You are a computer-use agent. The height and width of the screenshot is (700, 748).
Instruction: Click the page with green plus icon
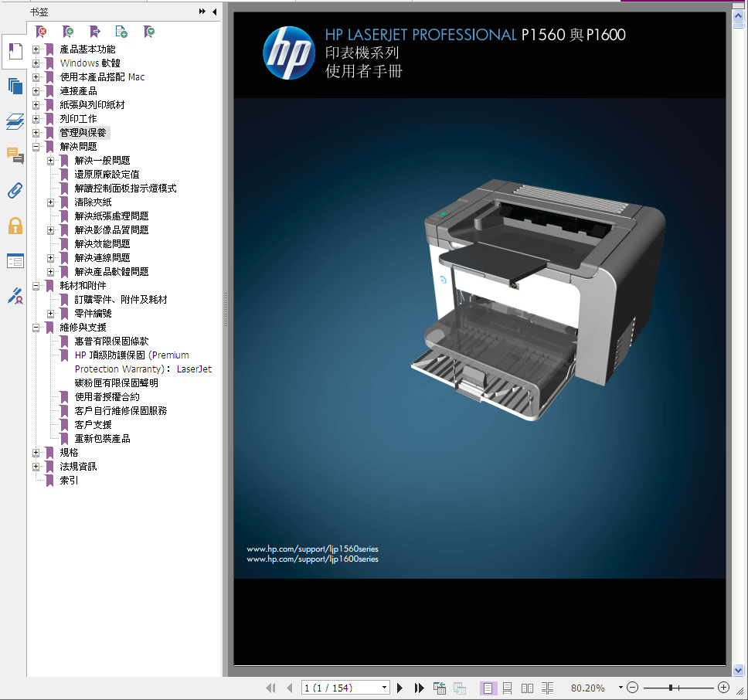[x=121, y=32]
